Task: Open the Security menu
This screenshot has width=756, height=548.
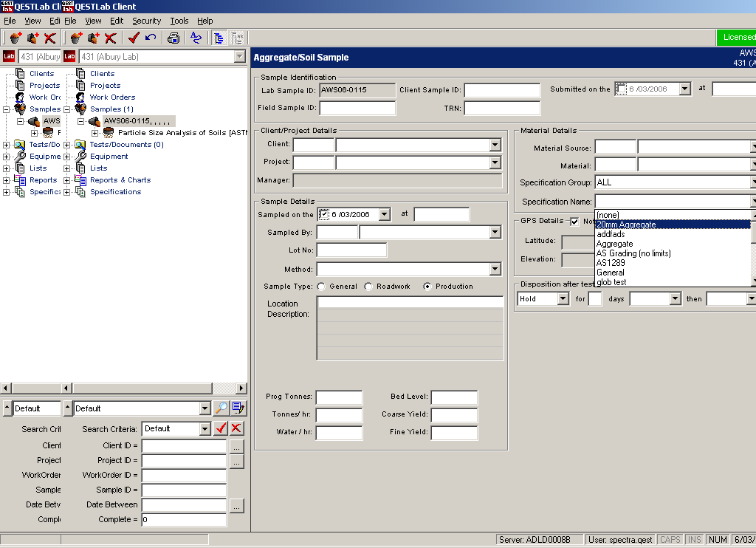Action: 146,21
